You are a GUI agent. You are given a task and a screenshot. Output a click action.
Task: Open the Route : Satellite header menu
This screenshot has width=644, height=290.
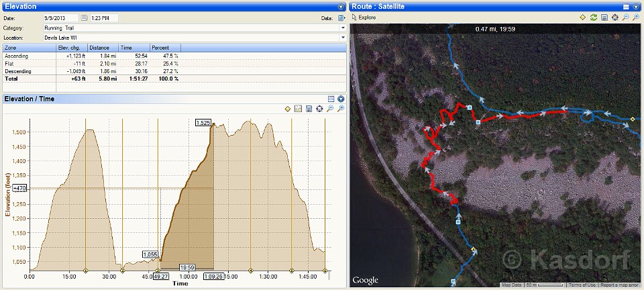click(x=636, y=6)
